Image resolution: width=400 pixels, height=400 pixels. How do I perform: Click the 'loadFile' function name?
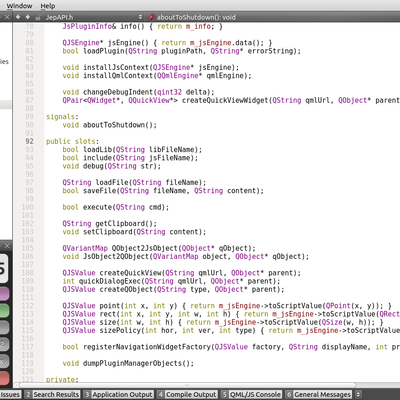pos(112,183)
